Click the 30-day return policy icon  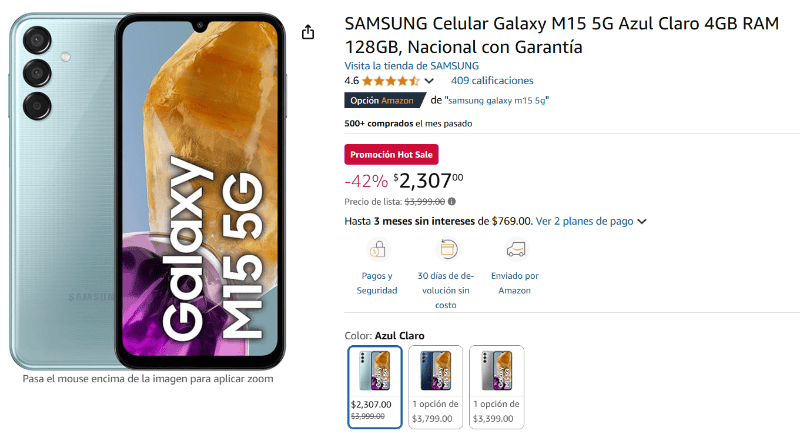447,250
